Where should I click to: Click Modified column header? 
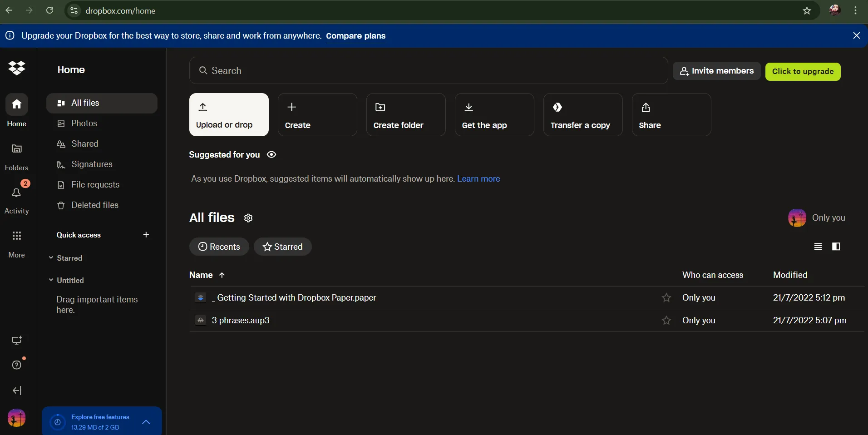[x=790, y=275]
